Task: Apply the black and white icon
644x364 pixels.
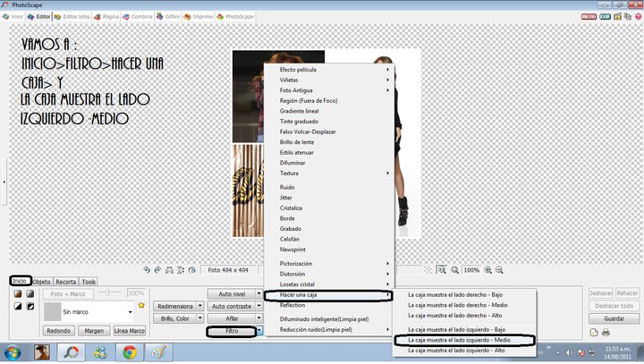Action: (18, 306)
